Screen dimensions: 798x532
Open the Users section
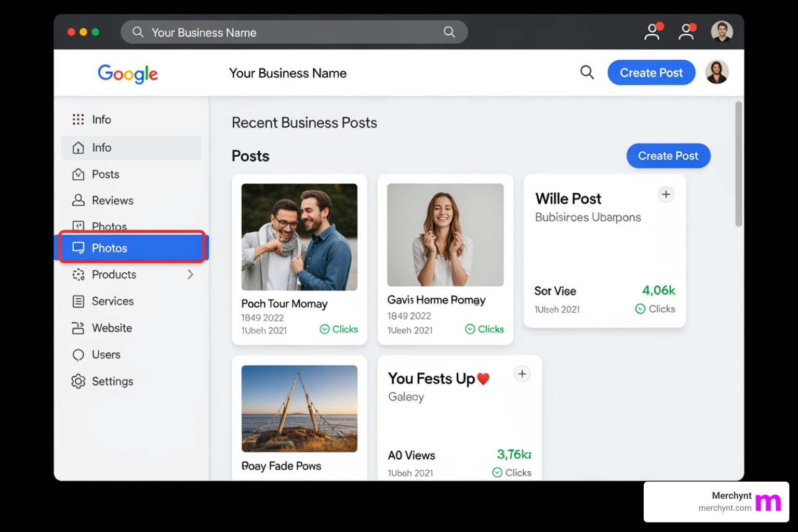[x=107, y=354]
